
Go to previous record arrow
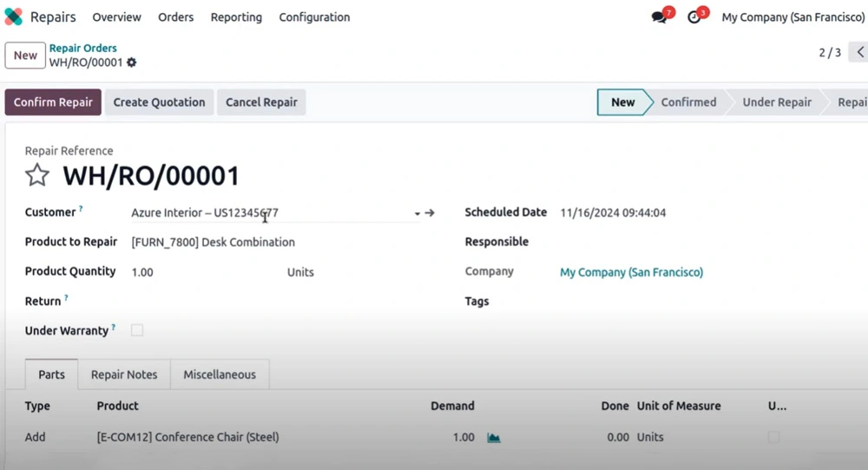click(x=859, y=52)
